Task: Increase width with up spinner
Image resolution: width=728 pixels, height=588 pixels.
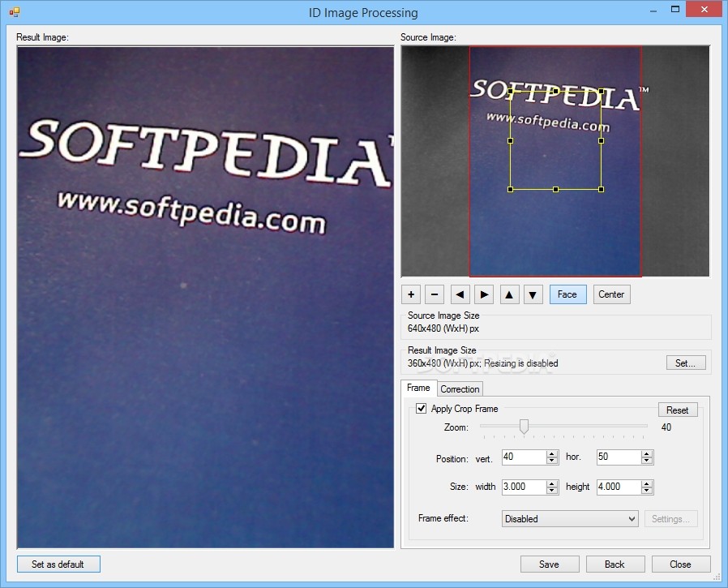Action: pos(551,483)
